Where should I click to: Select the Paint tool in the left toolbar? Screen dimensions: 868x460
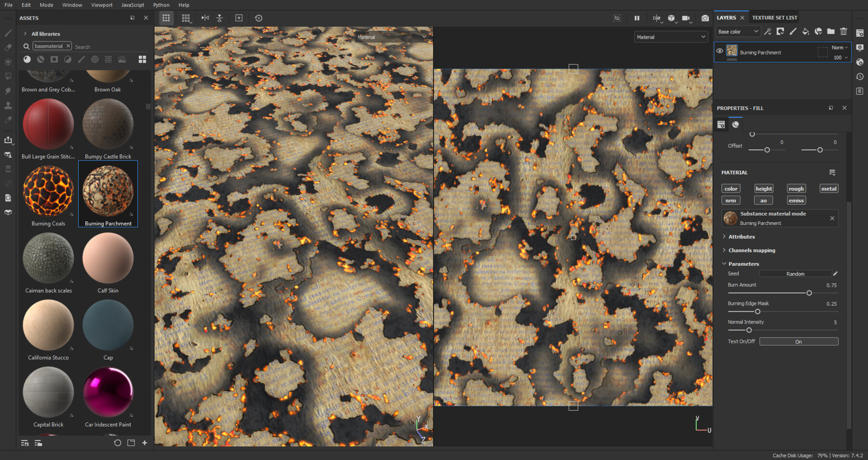pos(8,33)
